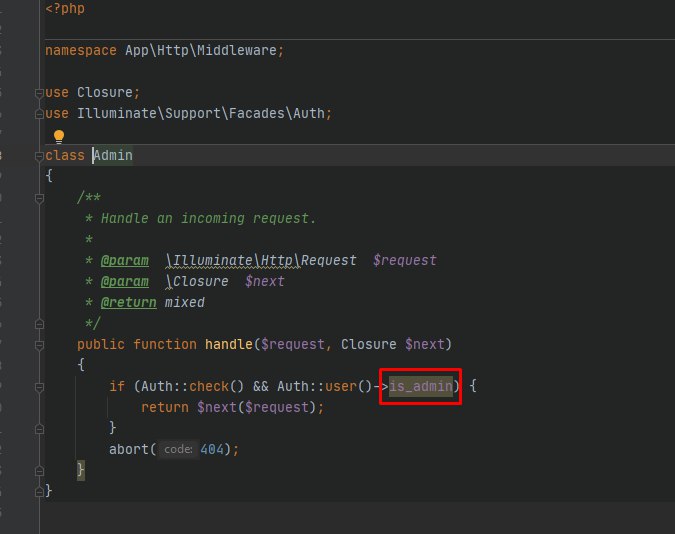
Task: Click the 'code:' parameter hint
Action: pos(178,450)
